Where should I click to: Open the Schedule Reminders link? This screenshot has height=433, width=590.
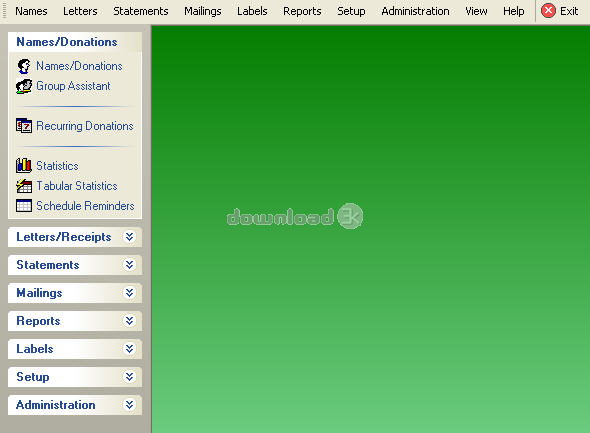click(85, 206)
